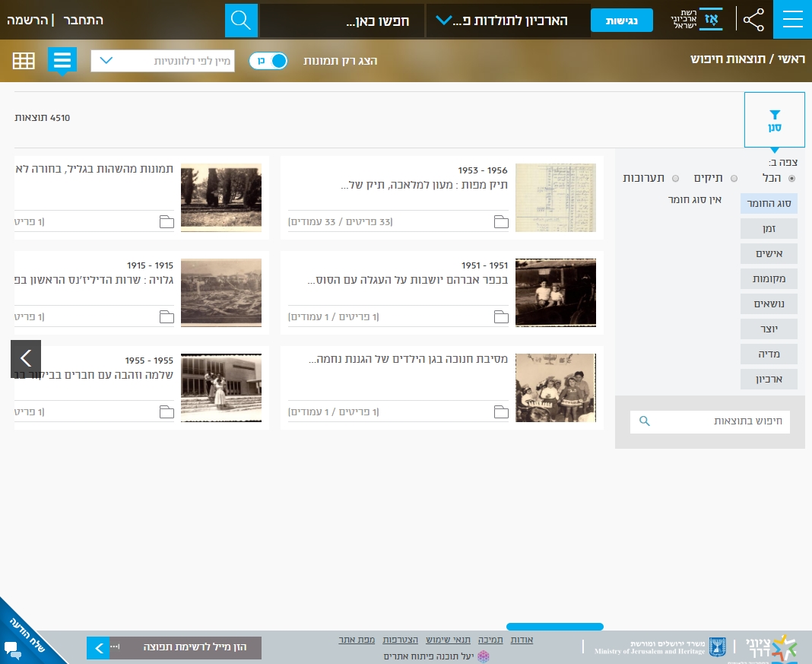The image size is (812, 664).
Task: Open the Israel Archives Network logo
Action: (x=696, y=20)
